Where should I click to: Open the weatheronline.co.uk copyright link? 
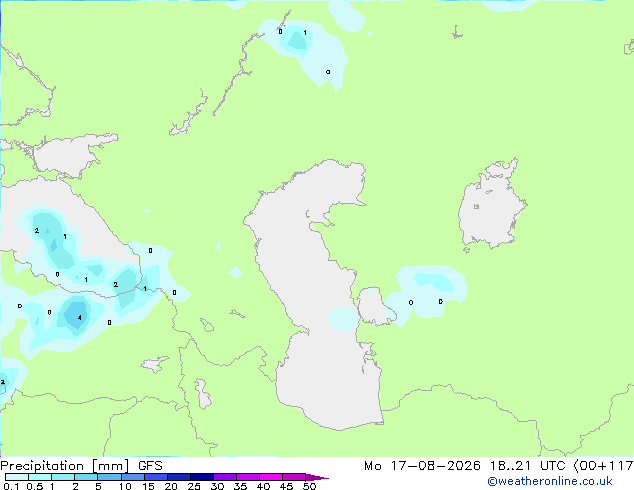click(x=550, y=481)
